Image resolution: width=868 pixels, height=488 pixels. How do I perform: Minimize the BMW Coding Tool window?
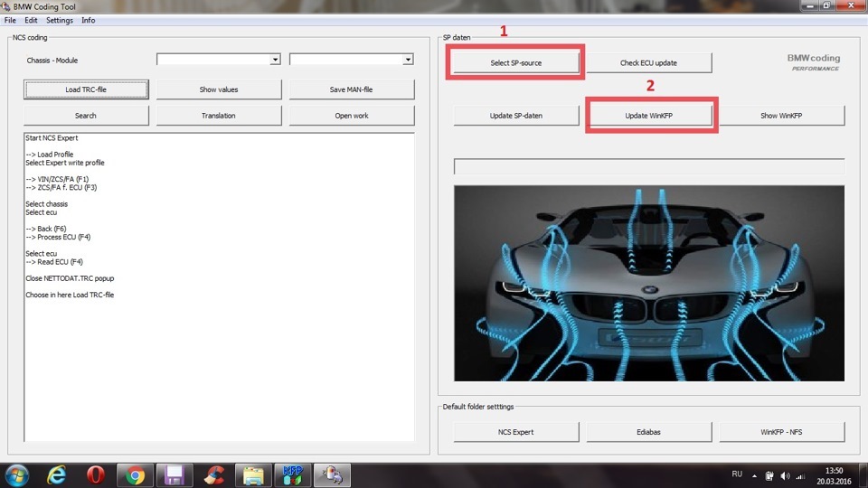coord(810,5)
